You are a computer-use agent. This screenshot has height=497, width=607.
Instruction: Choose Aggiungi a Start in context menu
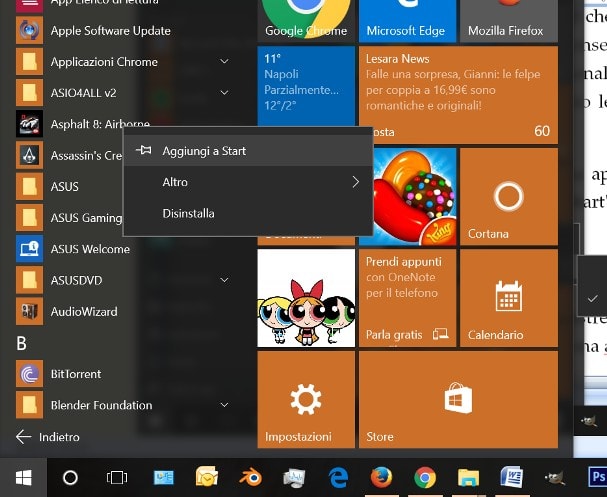pos(248,151)
